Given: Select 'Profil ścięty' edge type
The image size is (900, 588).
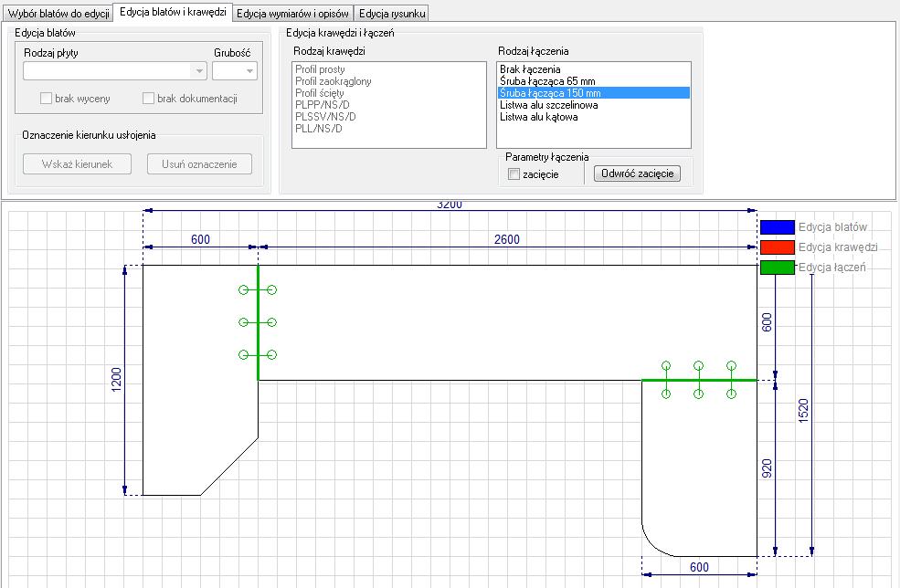Looking at the screenshot, I should coord(388,93).
